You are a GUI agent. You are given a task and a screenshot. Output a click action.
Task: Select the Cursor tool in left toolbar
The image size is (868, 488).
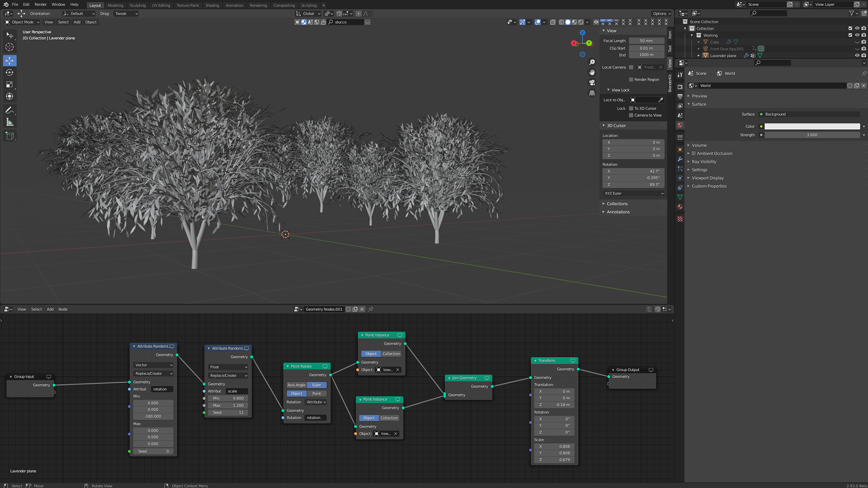pyautogui.click(x=9, y=47)
